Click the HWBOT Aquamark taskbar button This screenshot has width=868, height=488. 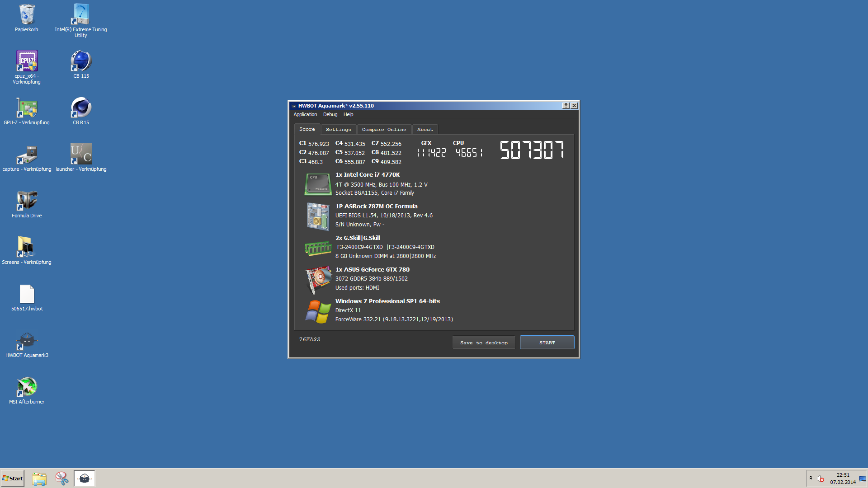click(85, 479)
